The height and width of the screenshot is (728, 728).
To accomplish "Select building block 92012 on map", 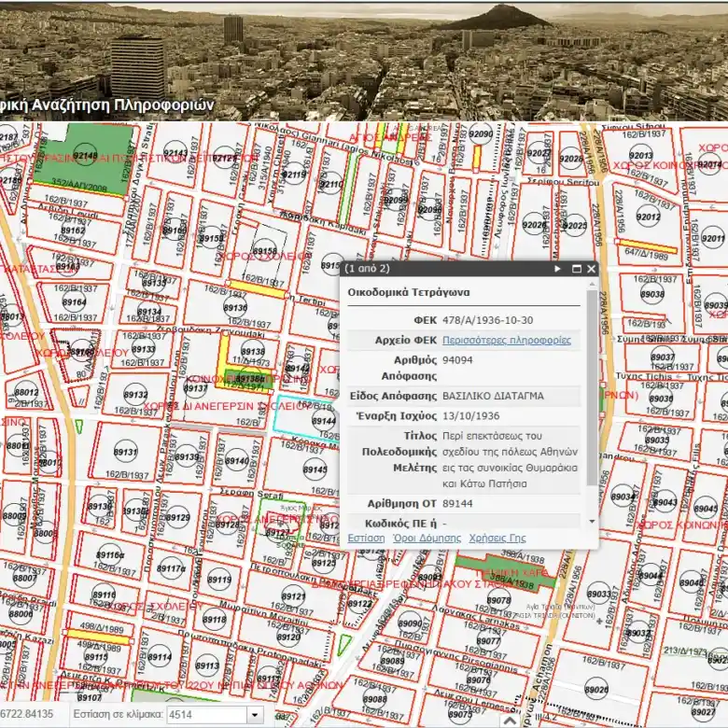I will (648, 217).
